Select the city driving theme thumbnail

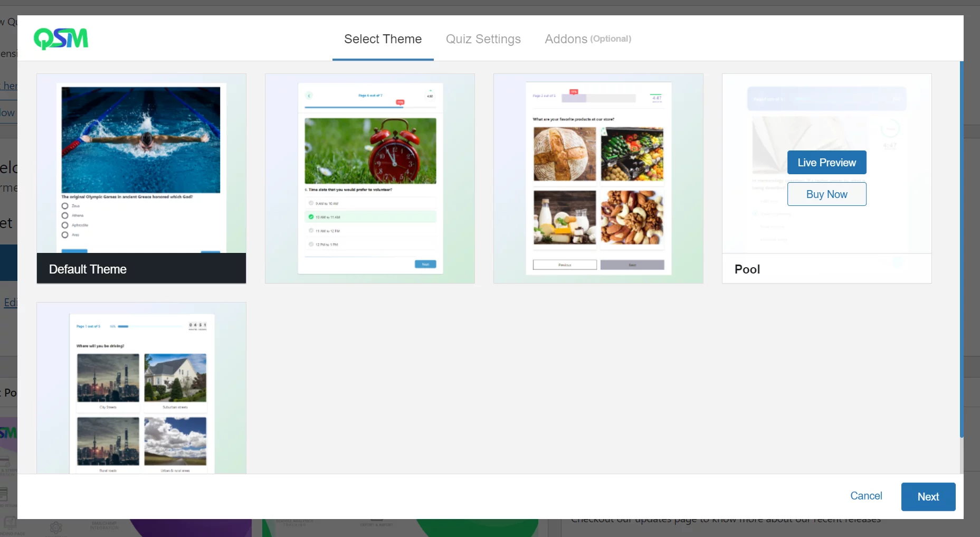point(141,388)
